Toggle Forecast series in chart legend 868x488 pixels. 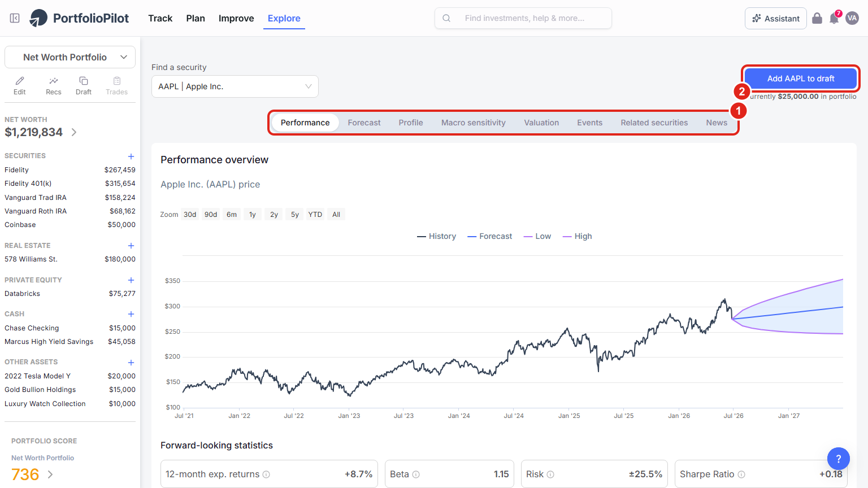pyautogui.click(x=490, y=236)
